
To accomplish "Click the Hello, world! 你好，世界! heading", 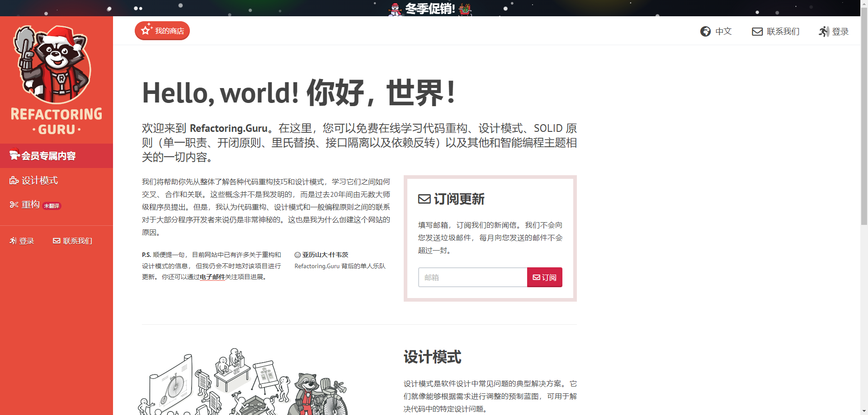I will pos(298,93).
